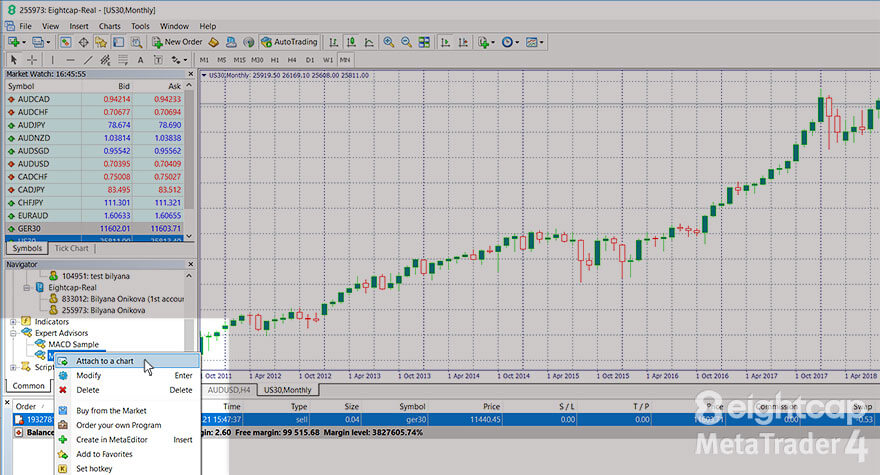Switch chart to Line Chart mode
This screenshot has height=475, width=880.
[x=369, y=42]
